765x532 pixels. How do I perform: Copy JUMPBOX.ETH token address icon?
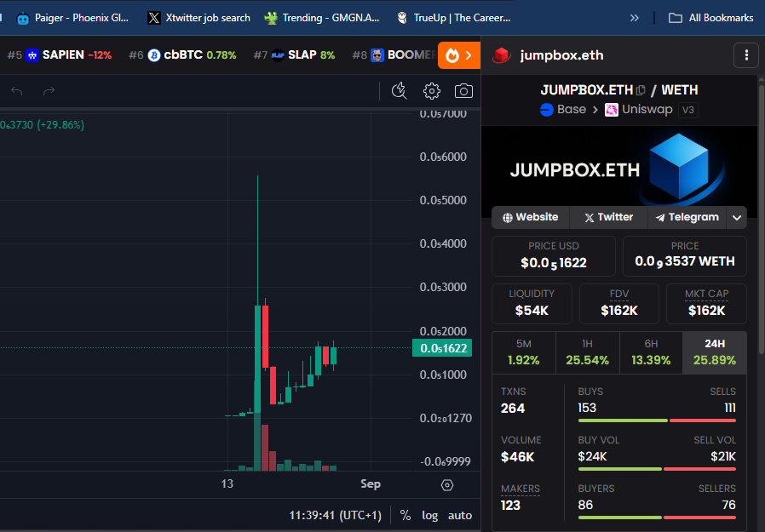(x=641, y=90)
